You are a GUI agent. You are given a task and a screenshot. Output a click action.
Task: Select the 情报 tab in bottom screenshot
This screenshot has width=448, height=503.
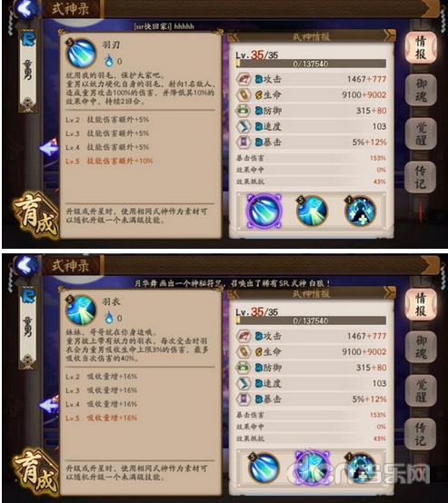click(421, 304)
